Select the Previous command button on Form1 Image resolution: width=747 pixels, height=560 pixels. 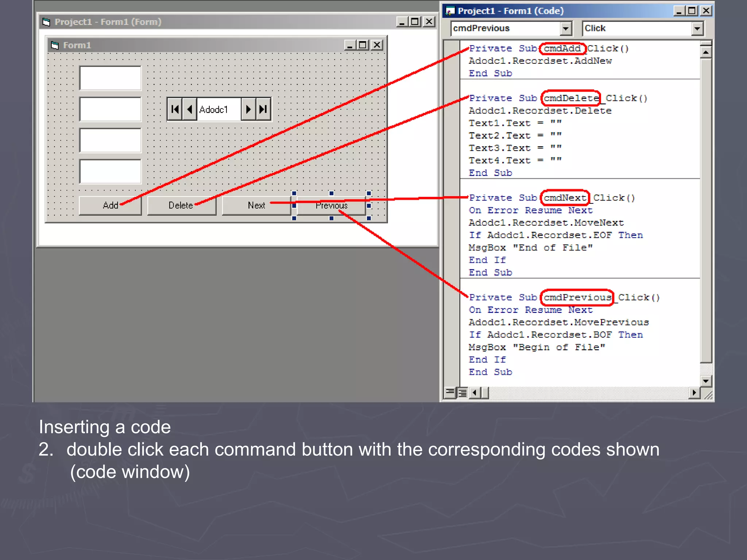tap(331, 206)
